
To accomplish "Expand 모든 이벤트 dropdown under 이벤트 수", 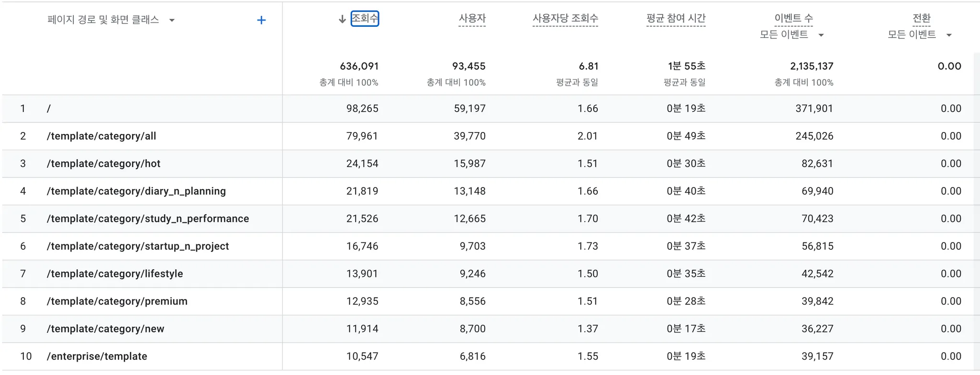I will tap(821, 35).
